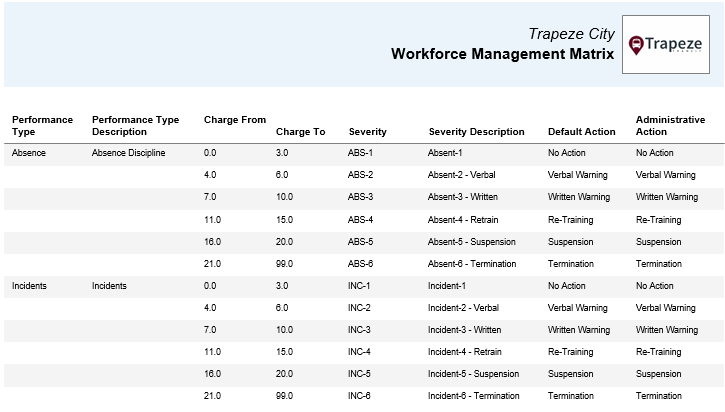Click Default Action Re-Training in ABS-4 row

coord(571,220)
